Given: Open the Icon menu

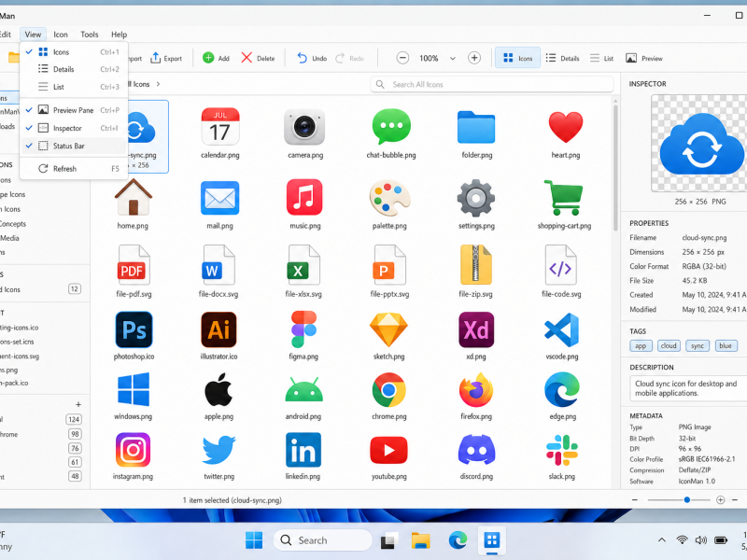Looking at the screenshot, I should tap(61, 35).
